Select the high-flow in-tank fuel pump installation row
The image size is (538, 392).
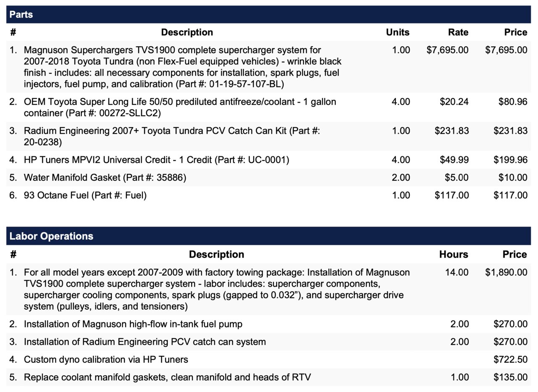[x=269, y=324]
